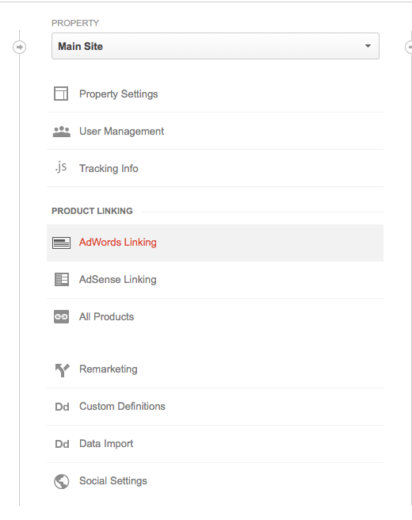412x520 pixels.
Task: Click the Data Import text label
Action: [x=106, y=444]
